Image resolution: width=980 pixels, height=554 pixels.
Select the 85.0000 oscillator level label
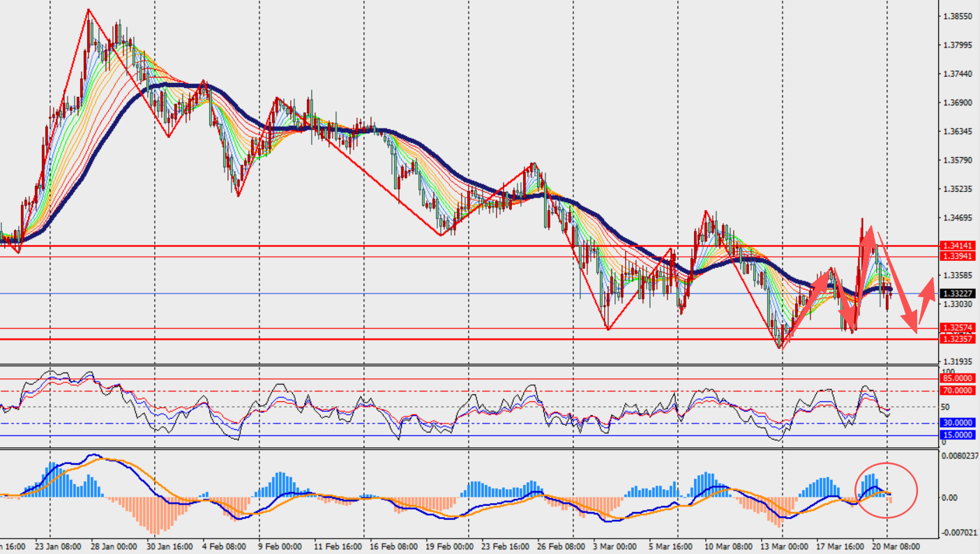point(957,378)
